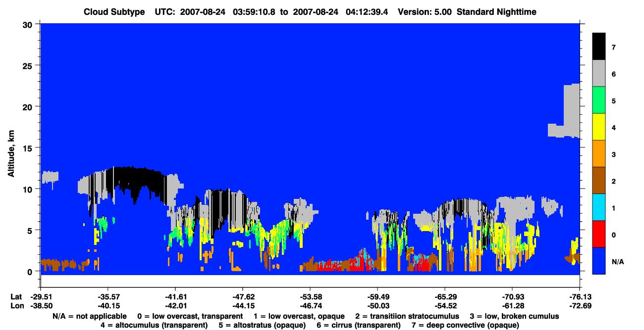644x330 pixels.
Task: Click longitude value -46.74
Action: pyautogui.click(x=310, y=306)
